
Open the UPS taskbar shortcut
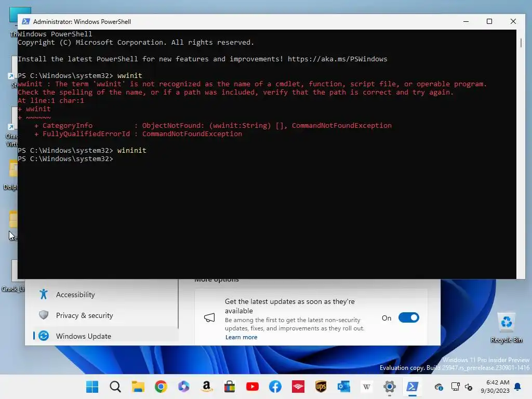coord(321,387)
